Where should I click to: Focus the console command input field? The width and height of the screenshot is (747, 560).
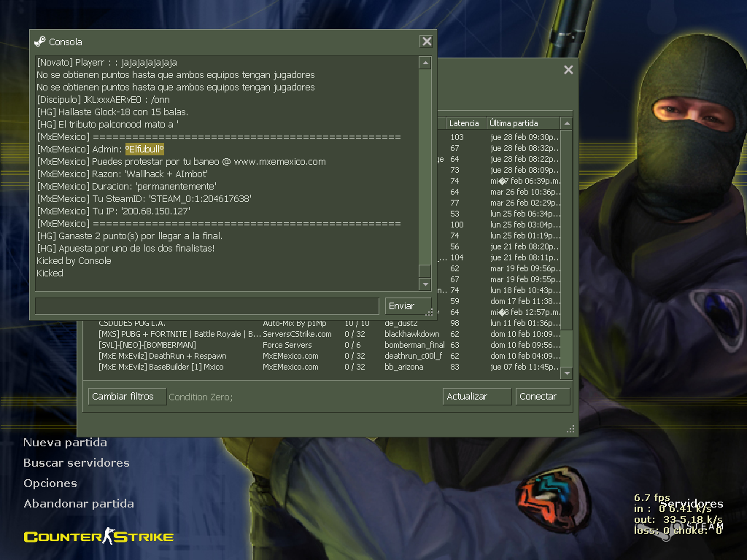pyautogui.click(x=206, y=306)
